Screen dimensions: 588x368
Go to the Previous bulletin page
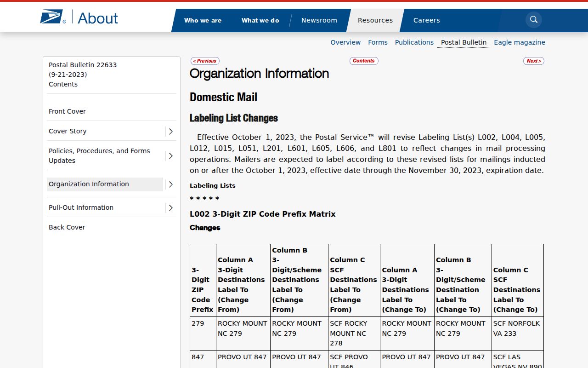[205, 61]
